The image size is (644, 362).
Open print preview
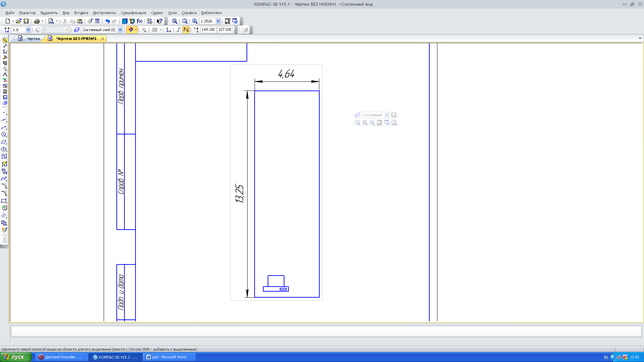51,21
